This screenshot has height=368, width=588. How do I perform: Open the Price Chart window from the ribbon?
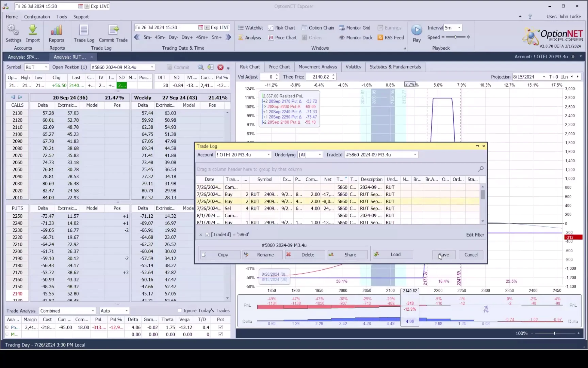[x=282, y=38]
